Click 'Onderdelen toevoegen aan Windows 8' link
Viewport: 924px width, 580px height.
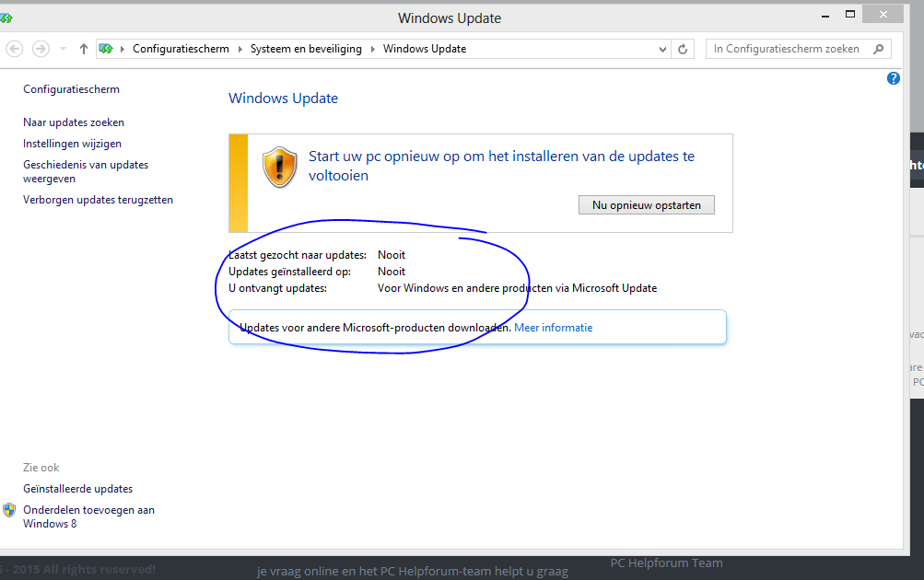pos(89,516)
